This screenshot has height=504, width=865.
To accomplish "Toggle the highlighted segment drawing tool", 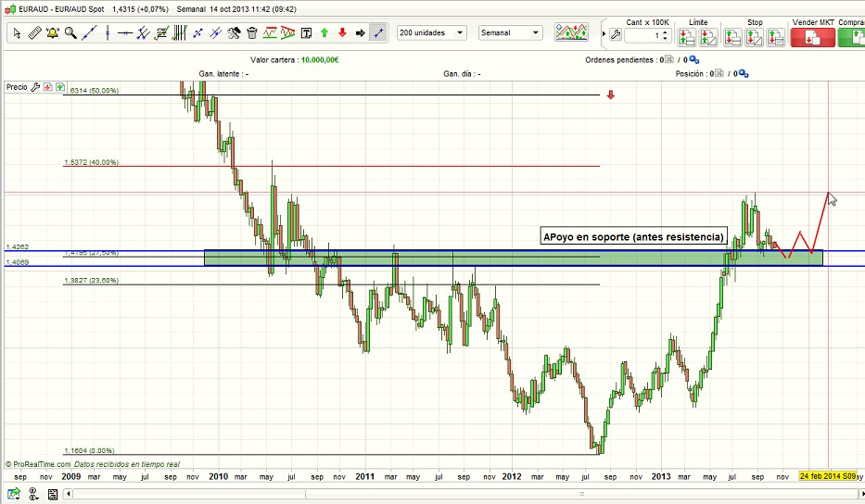I will pos(378,33).
